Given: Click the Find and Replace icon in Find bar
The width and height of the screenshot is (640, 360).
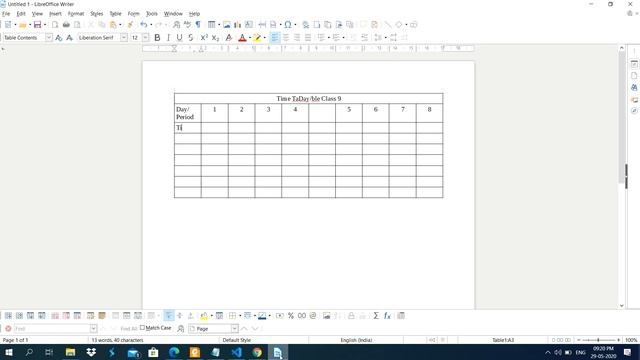Looking at the screenshot, I should 180,329.
